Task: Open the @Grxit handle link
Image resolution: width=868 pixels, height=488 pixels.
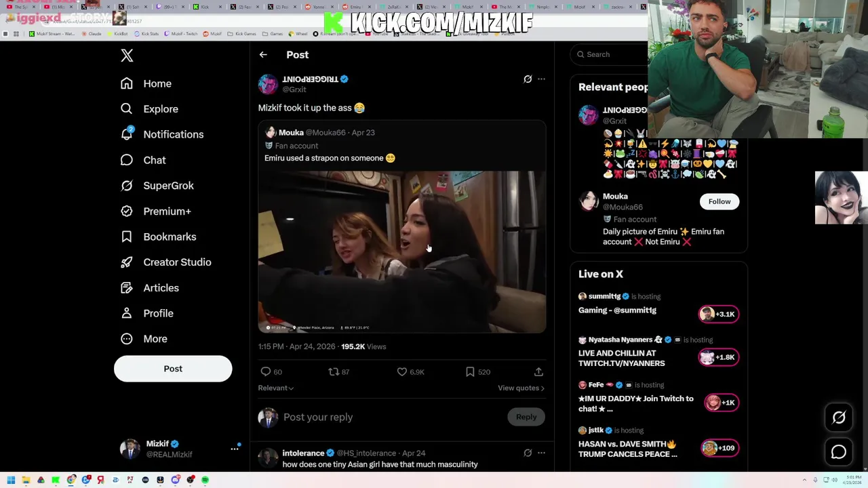Action: [294, 89]
